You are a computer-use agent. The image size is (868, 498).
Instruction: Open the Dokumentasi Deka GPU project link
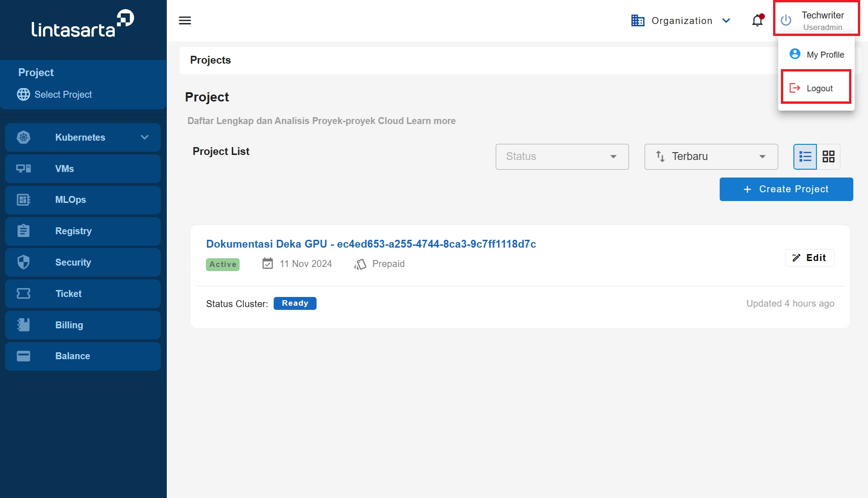(371, 244)
